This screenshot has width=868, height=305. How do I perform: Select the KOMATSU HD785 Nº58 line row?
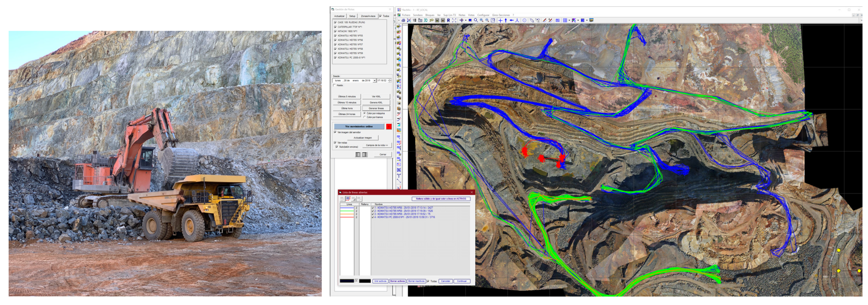[403, 211]
